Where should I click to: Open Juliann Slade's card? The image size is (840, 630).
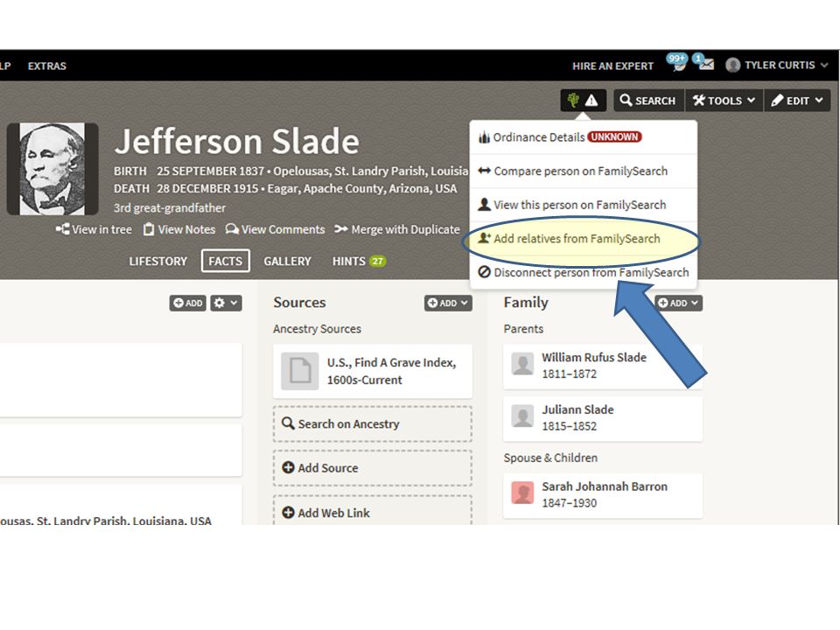[603, 418]
